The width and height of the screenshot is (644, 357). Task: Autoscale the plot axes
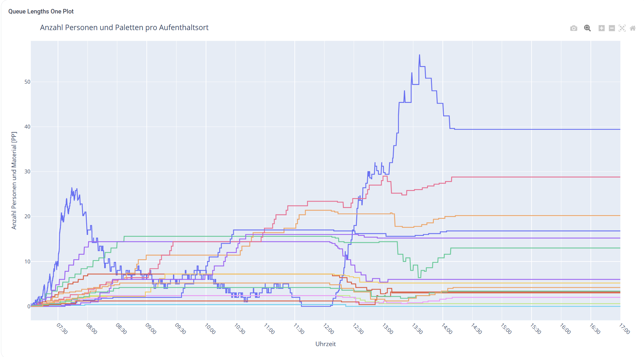click(x=622, y=28)
